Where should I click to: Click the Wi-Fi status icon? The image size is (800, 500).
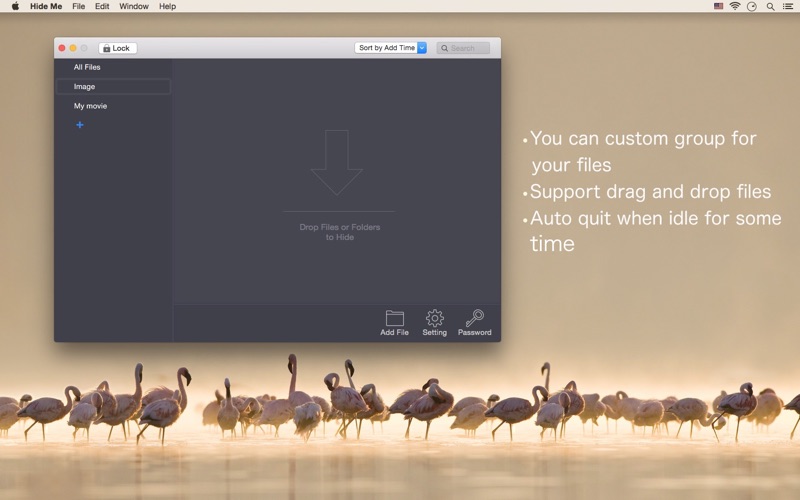[x=735, y=6]
